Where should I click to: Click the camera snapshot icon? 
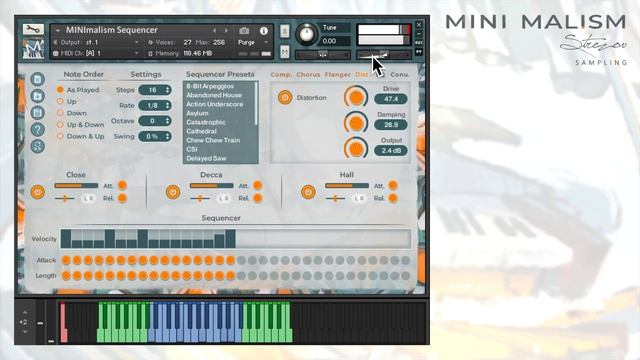pos(244,31)
